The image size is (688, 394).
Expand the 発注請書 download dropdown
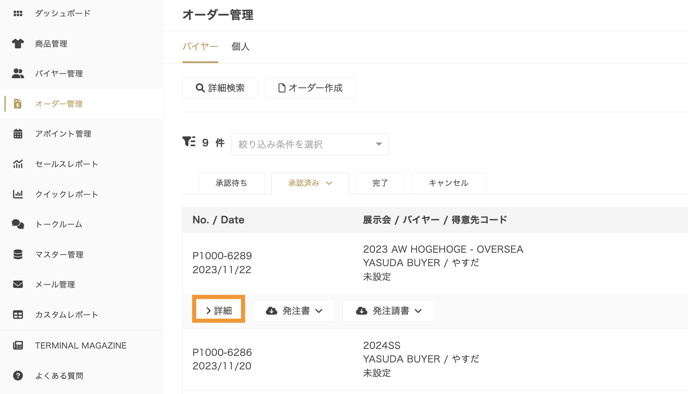(x=388, y=311)
